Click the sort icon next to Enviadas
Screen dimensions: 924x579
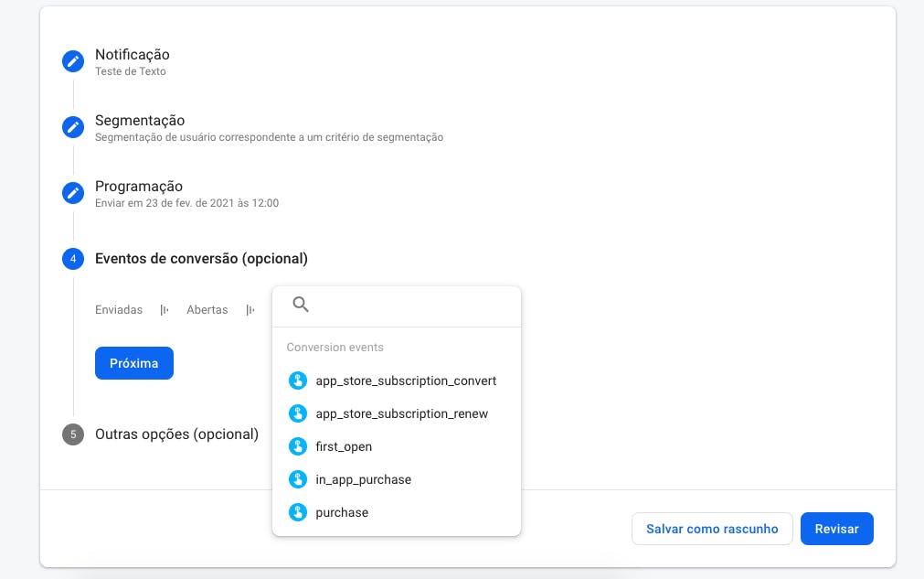coord(162,310)
